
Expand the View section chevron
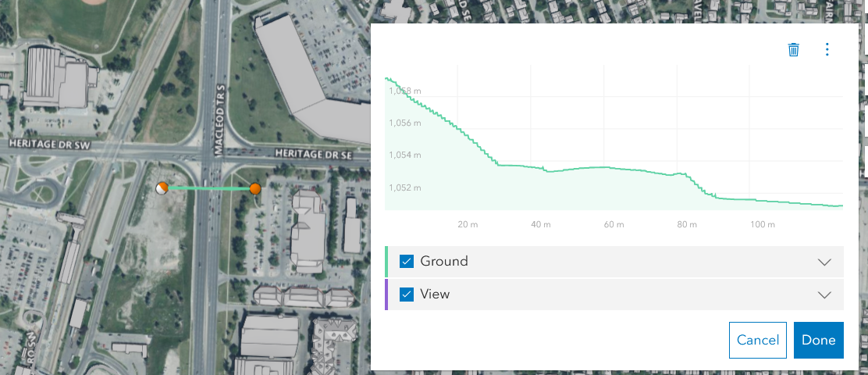coord(824,295)
